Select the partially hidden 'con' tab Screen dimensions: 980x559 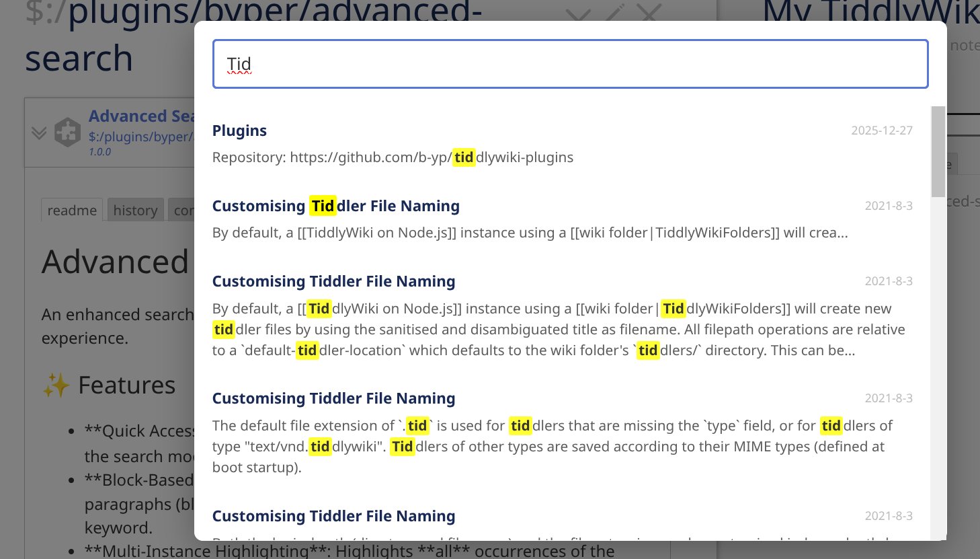(x=183, y=211)
